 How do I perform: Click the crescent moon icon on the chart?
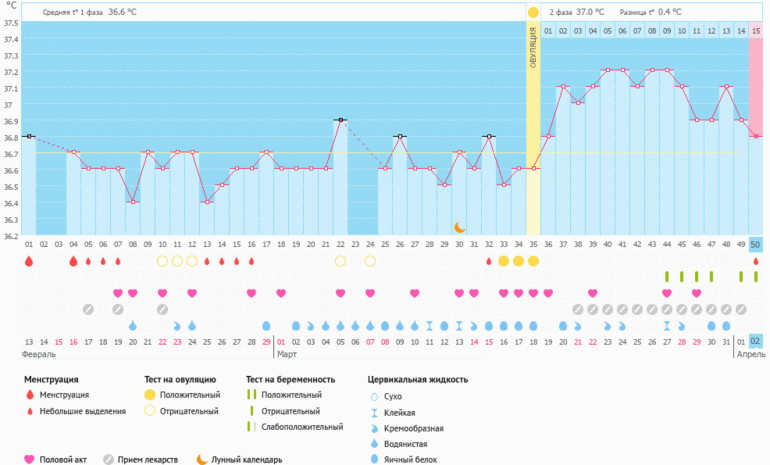click(x=459, y=228)
